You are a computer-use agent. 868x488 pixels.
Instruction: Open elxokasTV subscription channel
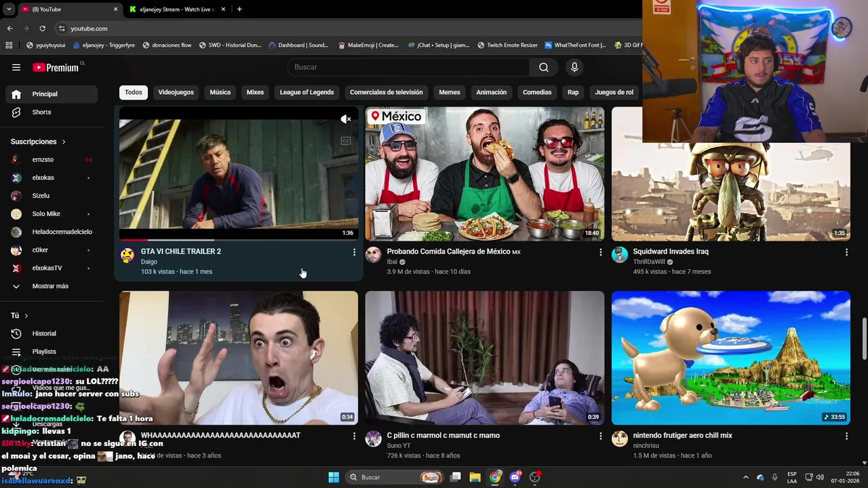[x=52, y=268]
